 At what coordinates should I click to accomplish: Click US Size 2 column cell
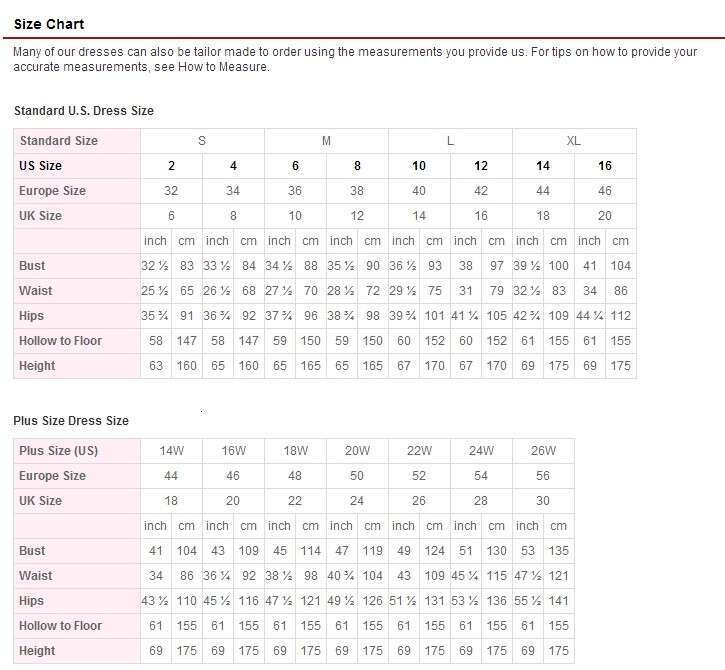(x=171, y=166)
